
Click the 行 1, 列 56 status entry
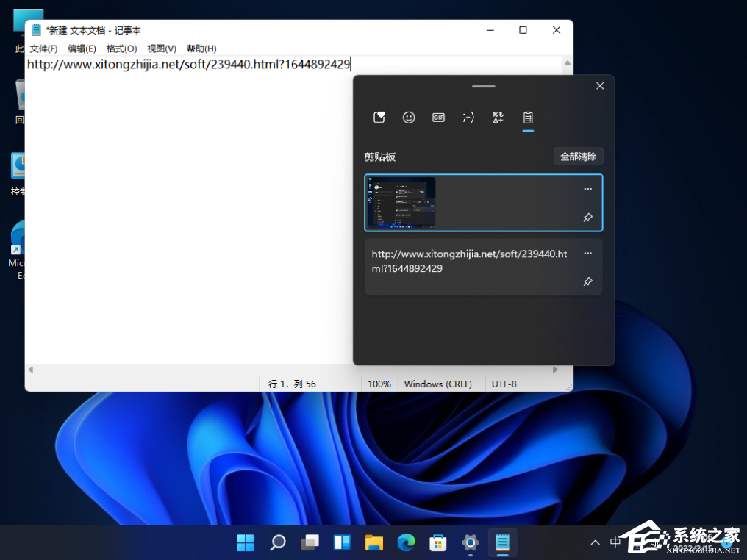click(292, 384)
